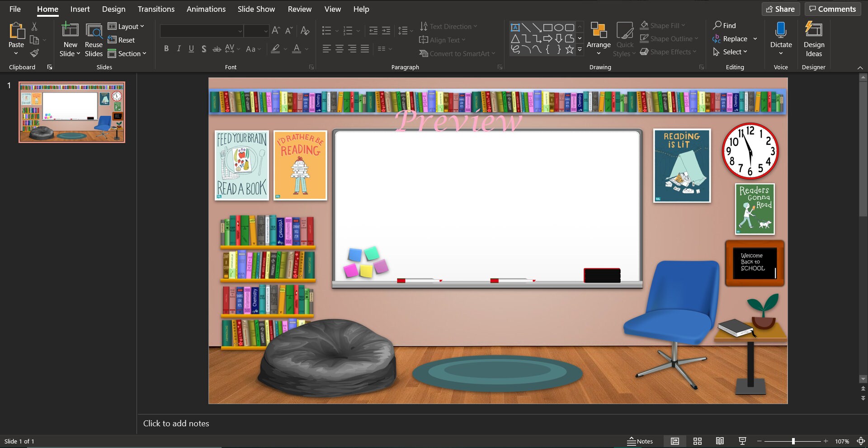868x448 pixels.
Task: Select the Arrange icon in Drawing group
Action: [599, 39]
